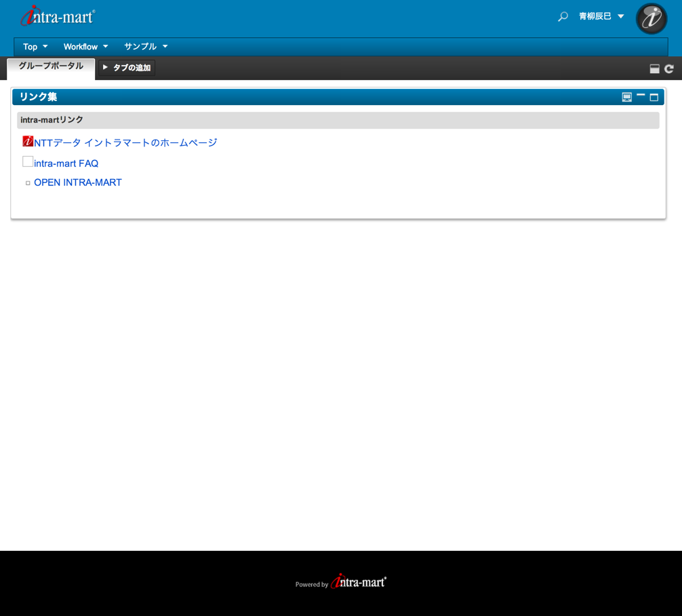Click the intra-martリンク section header
The width and height of the screenshot is (682, 616).
pyautogui.click(x=338, y=120)
